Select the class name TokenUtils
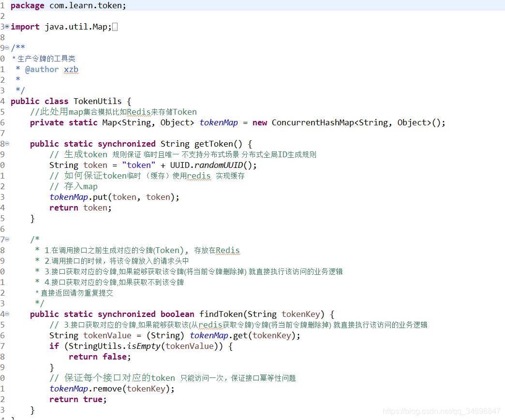The width and height of the screenshot is (505, 420). 97,101
